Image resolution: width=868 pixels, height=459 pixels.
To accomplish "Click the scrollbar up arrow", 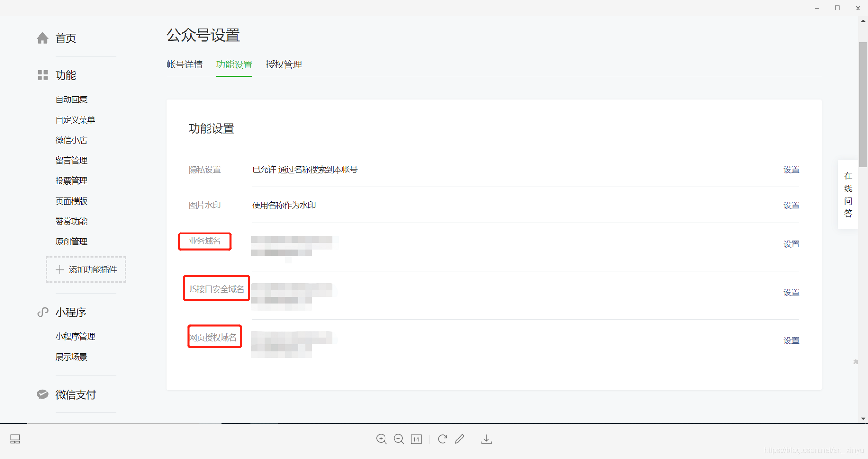I will pos(863,21).
